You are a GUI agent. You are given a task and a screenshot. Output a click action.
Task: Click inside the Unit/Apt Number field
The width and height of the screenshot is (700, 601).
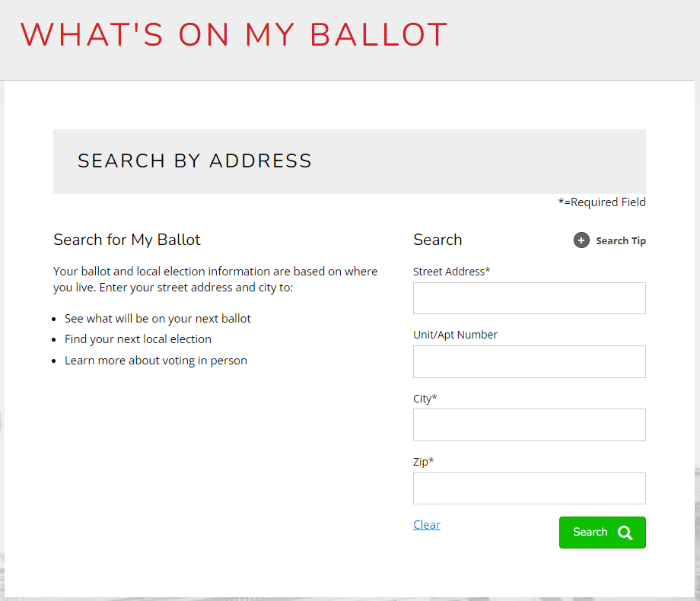(529, 361)
